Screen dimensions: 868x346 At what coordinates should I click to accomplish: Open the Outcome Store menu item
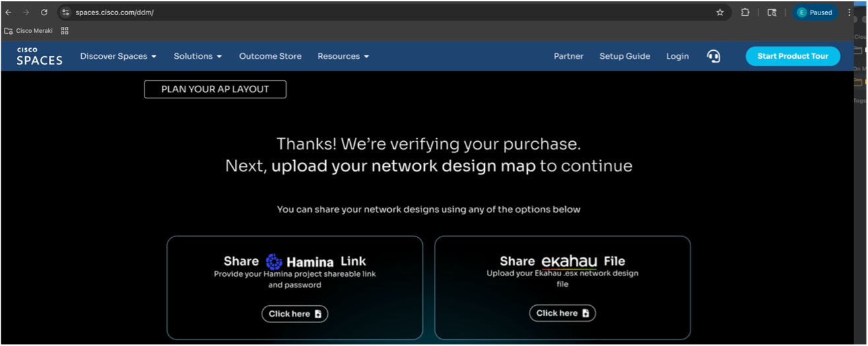[x=270, y=56]
